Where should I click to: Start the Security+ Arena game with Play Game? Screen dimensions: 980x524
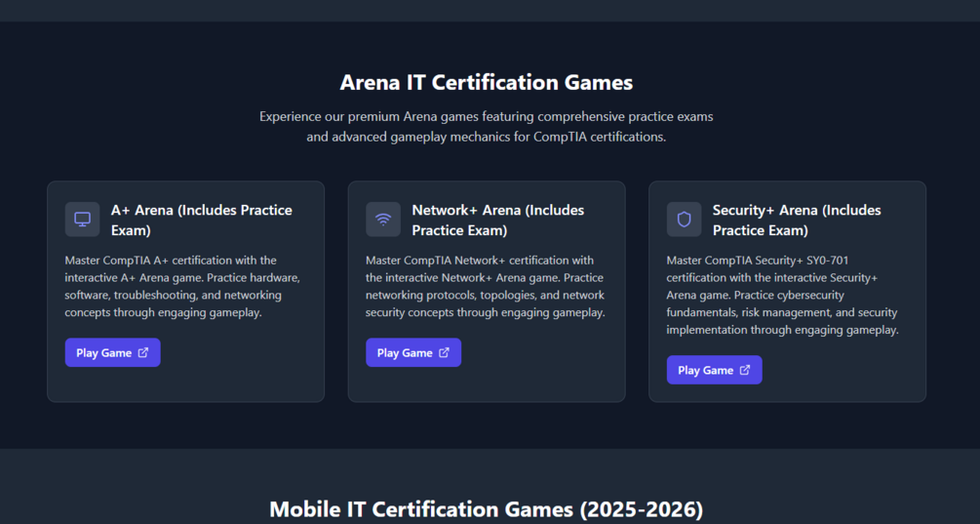click(x=705, y=371)
